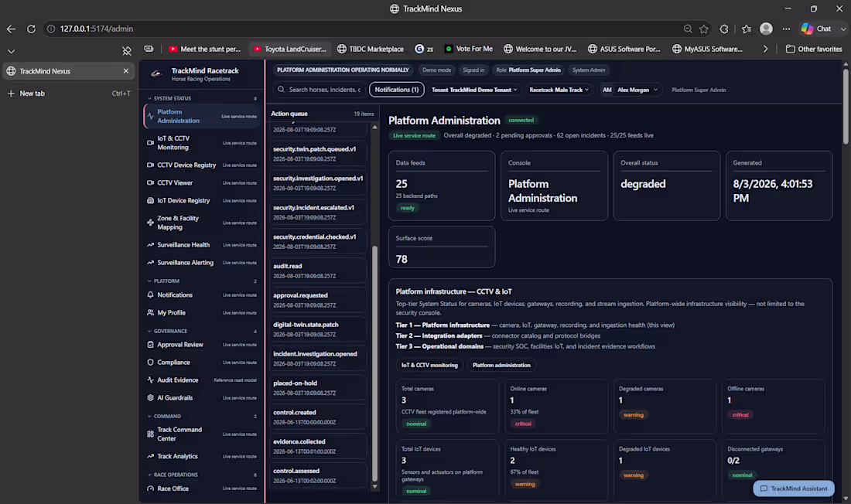Click Action queue scrollbar thumb
Screen dimensions: 851x504
click(374, 363)
